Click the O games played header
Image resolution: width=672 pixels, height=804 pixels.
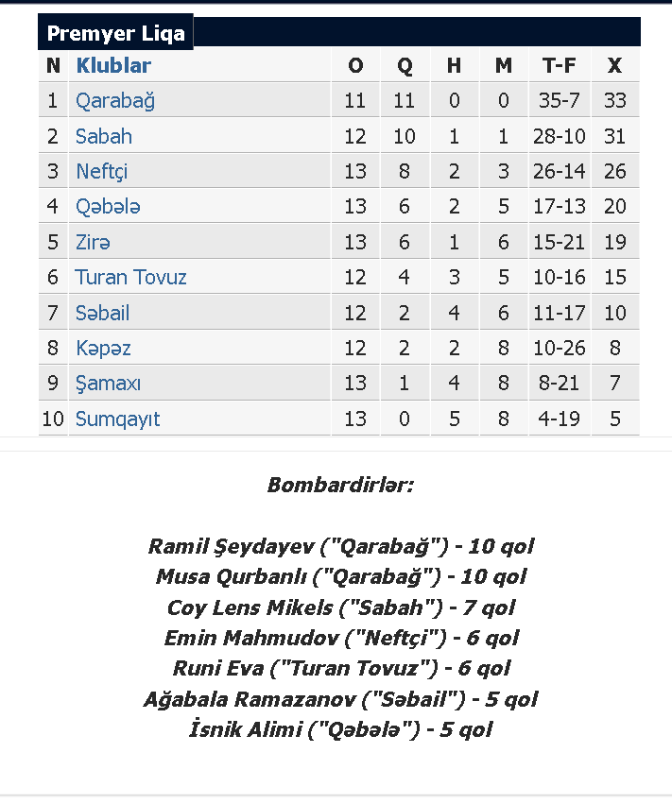(355, 65)
